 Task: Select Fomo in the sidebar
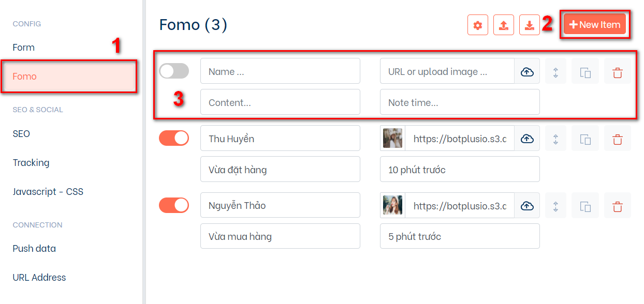point(25,77)
